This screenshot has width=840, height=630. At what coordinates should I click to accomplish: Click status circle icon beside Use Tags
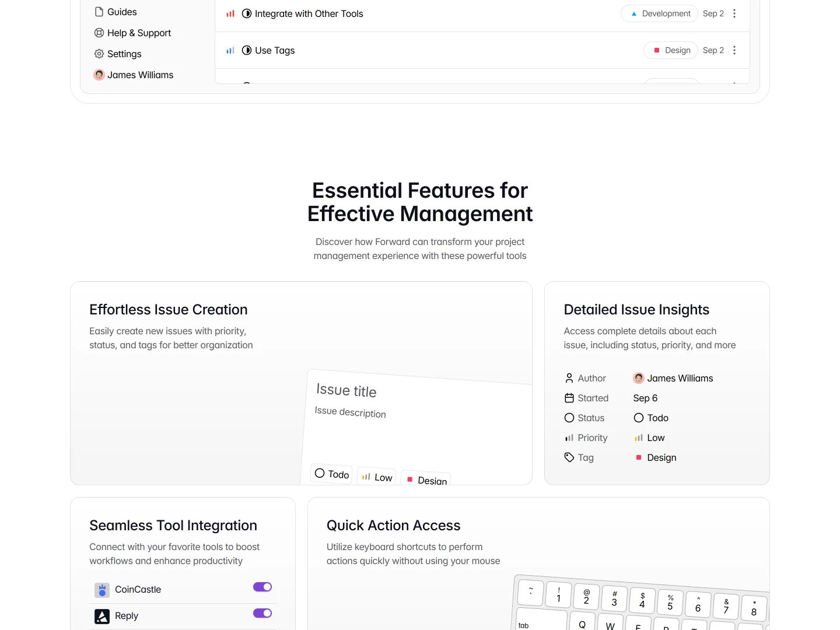247,50
